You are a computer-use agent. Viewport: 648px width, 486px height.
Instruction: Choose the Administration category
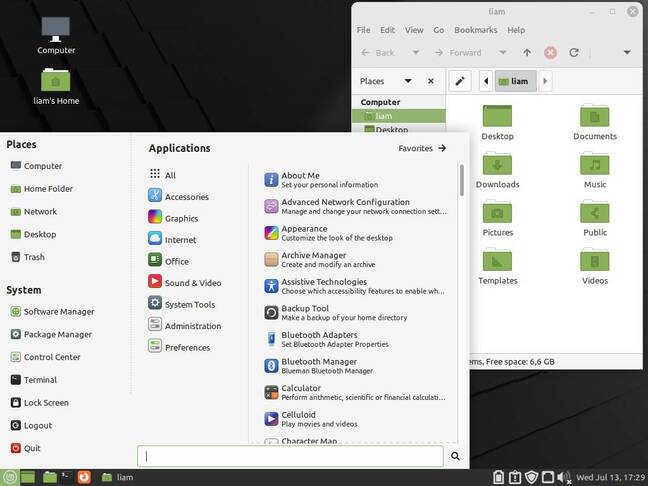[185, 325]
